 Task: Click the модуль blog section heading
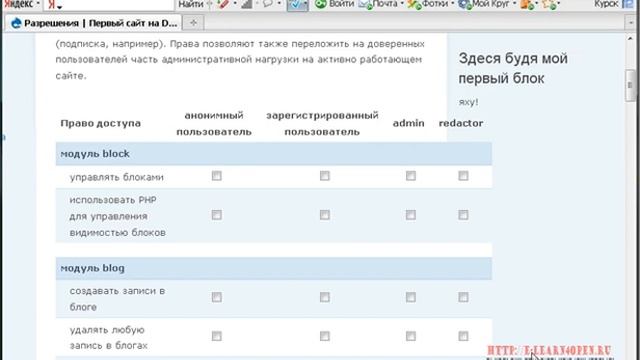click(92, 268)
